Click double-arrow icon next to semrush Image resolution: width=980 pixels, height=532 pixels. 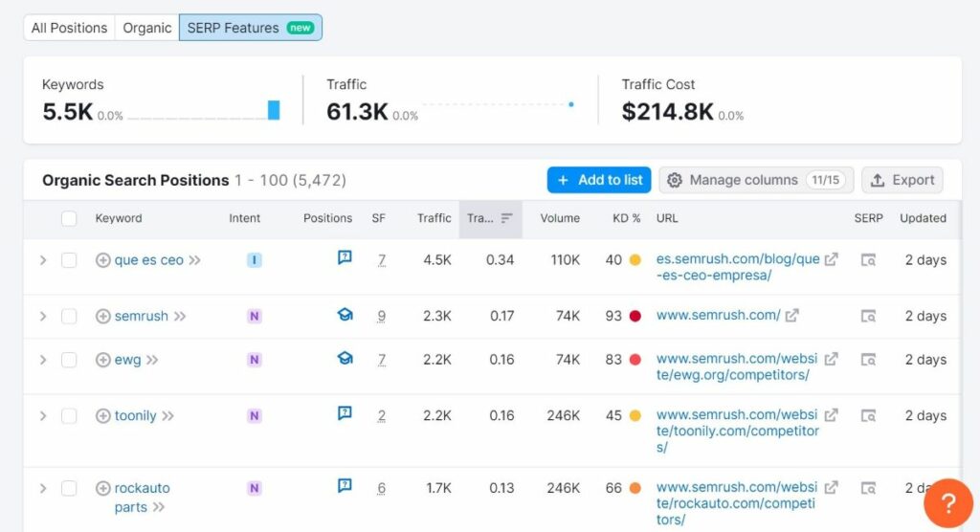[180, 317]
